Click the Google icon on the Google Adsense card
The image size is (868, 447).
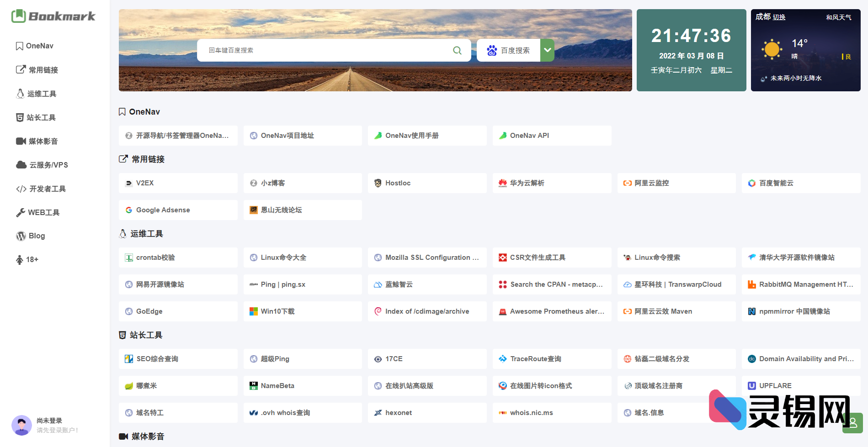[128, 210]
